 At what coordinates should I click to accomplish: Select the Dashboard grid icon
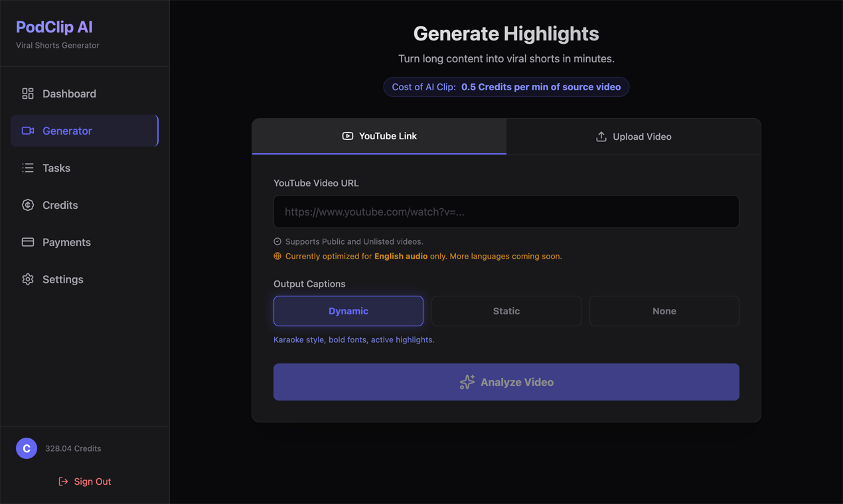point(27,94)
